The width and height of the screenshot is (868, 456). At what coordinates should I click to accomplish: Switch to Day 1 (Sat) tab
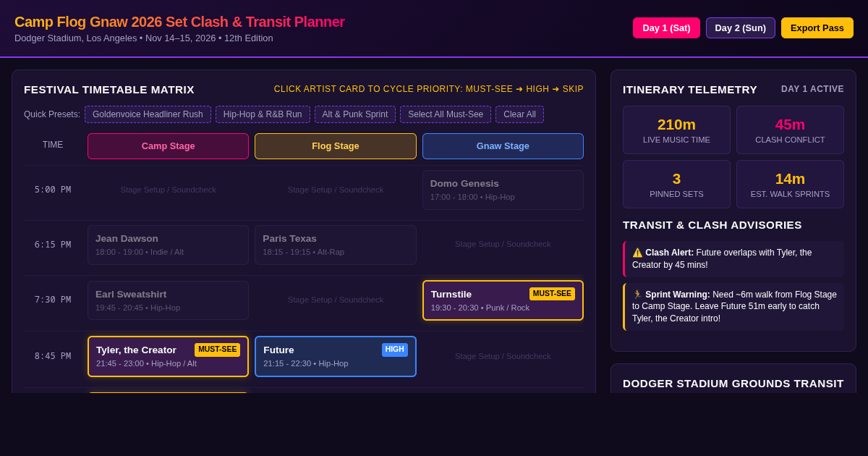(666, 28)
